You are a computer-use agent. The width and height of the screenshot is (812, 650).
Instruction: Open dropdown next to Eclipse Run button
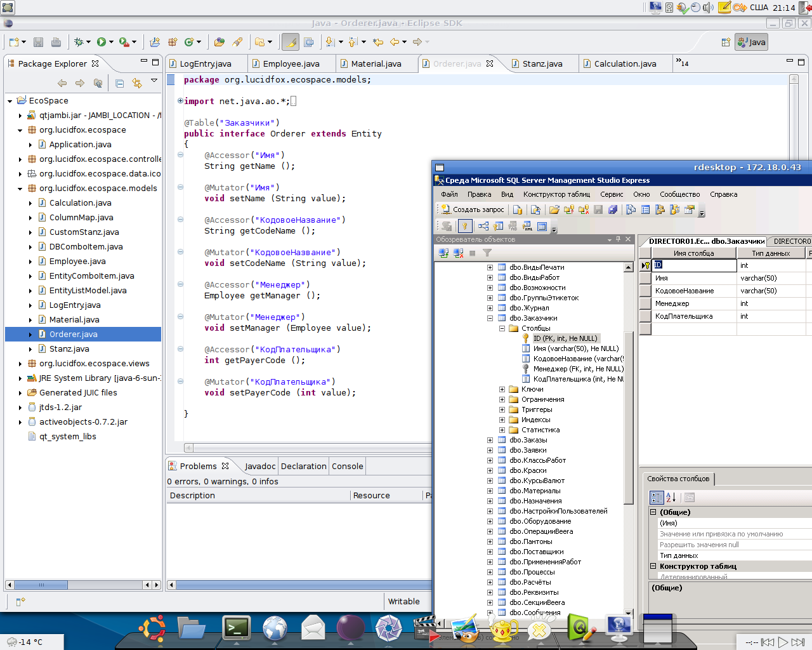(111, 42)
